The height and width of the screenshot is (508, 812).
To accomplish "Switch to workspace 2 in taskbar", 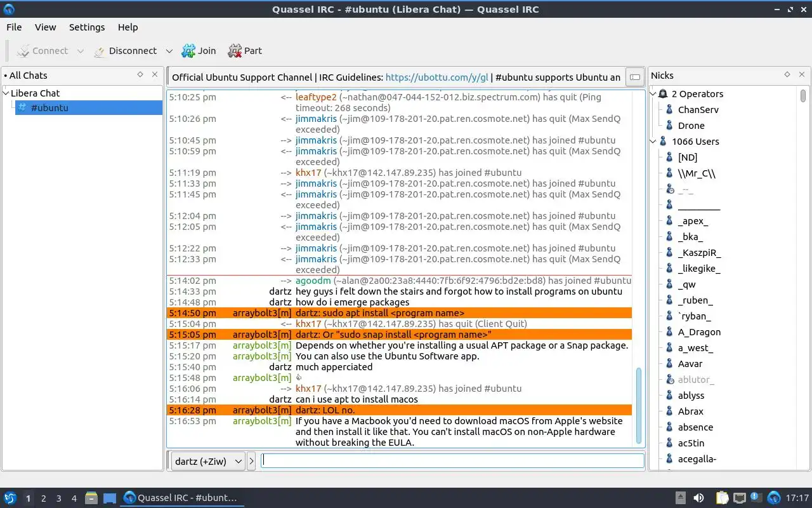I will pyautogui.click(x=43, y=498).
